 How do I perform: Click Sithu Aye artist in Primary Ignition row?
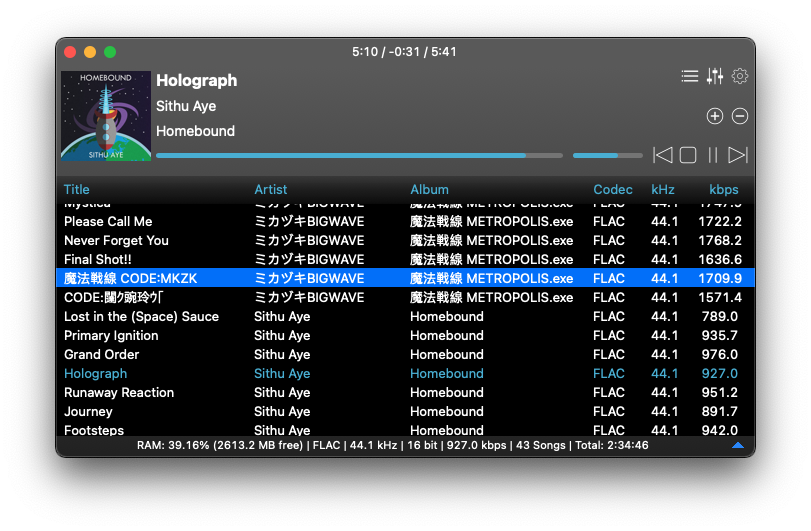point(282,336)
